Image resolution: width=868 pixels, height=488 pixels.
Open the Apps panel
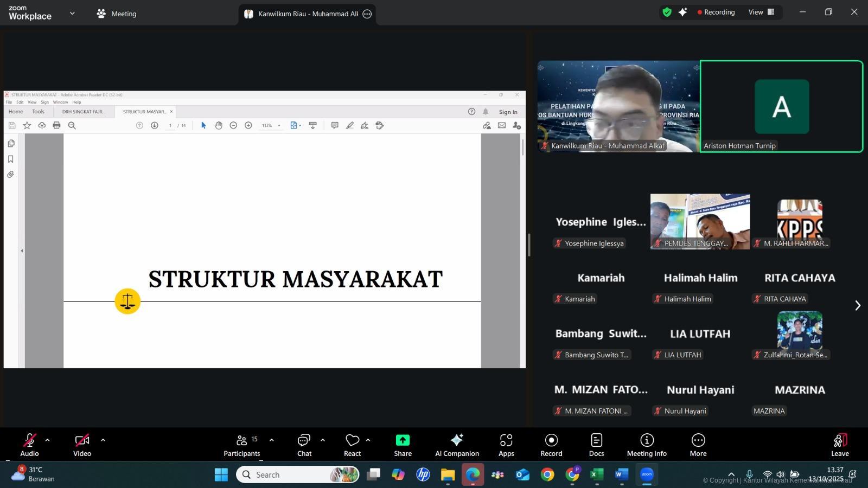click(x=506, y=445)
